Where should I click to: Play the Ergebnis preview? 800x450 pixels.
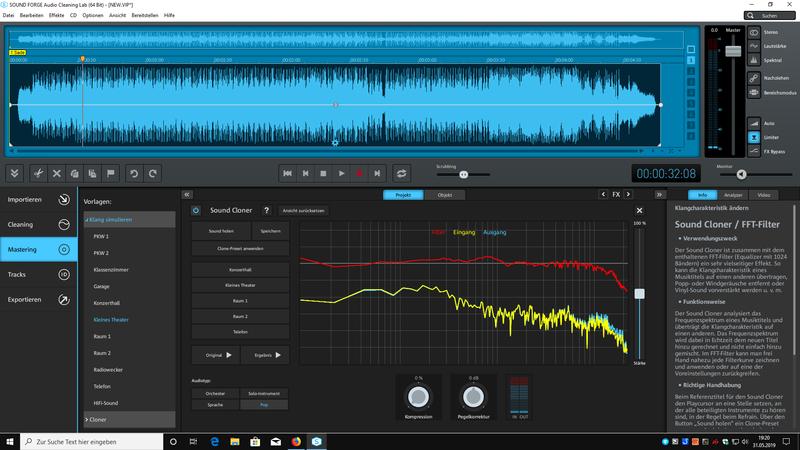(265, 355)
